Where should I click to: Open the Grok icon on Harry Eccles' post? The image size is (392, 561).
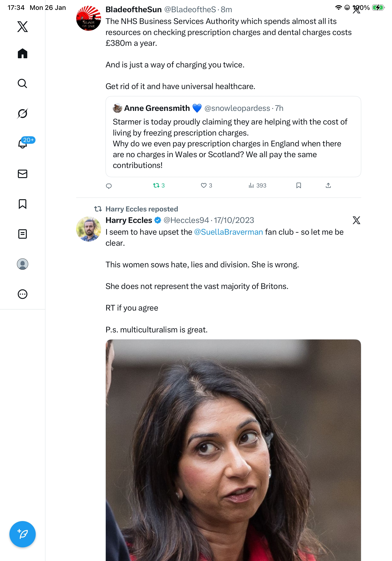pos(356,220)
